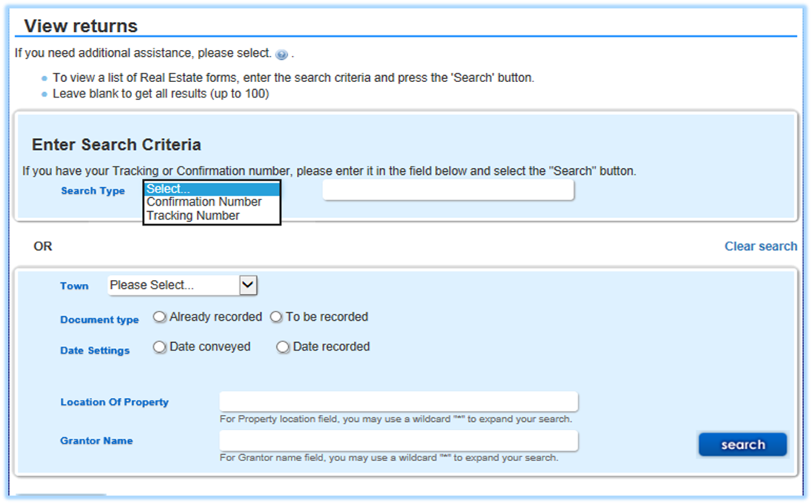Enable the Date recorded radio option

283,347
